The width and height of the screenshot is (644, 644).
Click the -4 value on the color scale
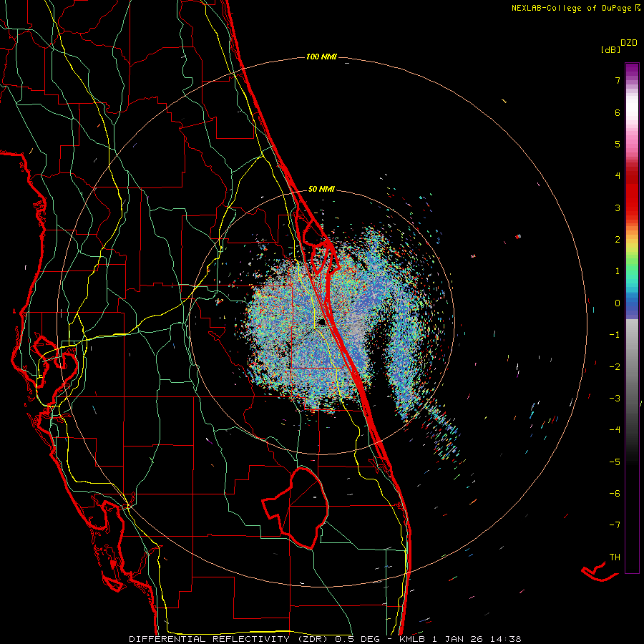(615, 430)
